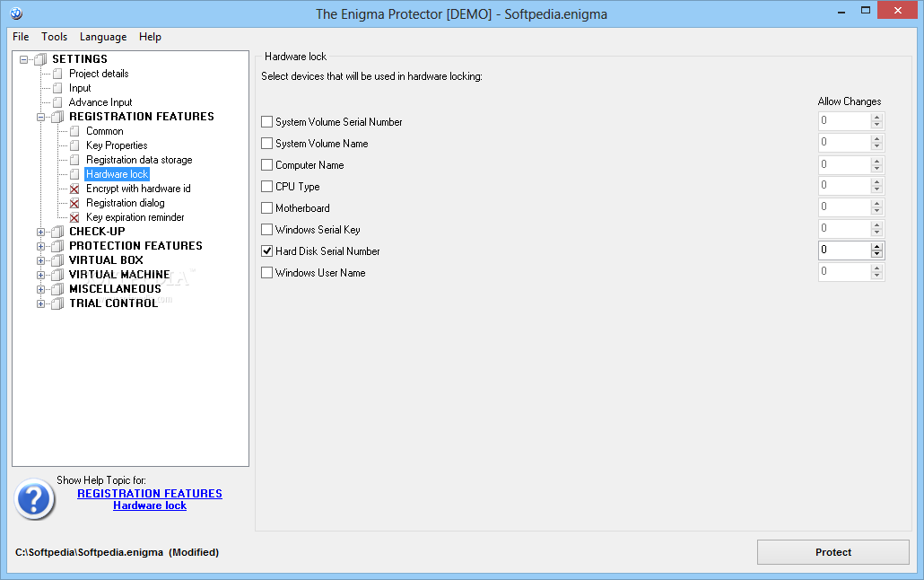Uncheck Hard Disk Serial Number
This screenshot has height=580, width=924.
tap(267, 250)
